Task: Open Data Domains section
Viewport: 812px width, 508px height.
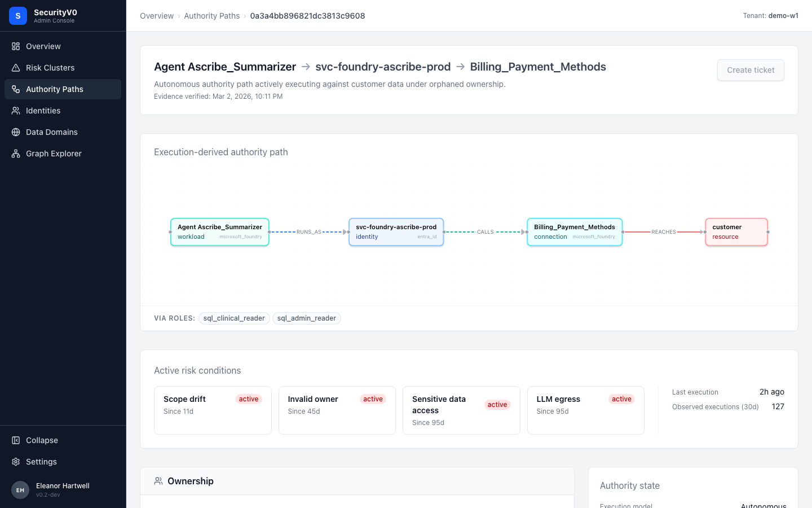Action: click(63, 132)
